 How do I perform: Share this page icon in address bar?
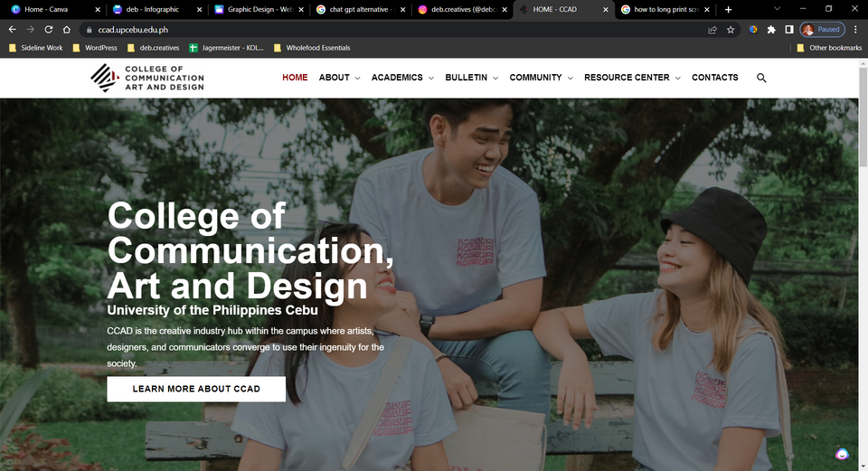[x=712, y=30]
